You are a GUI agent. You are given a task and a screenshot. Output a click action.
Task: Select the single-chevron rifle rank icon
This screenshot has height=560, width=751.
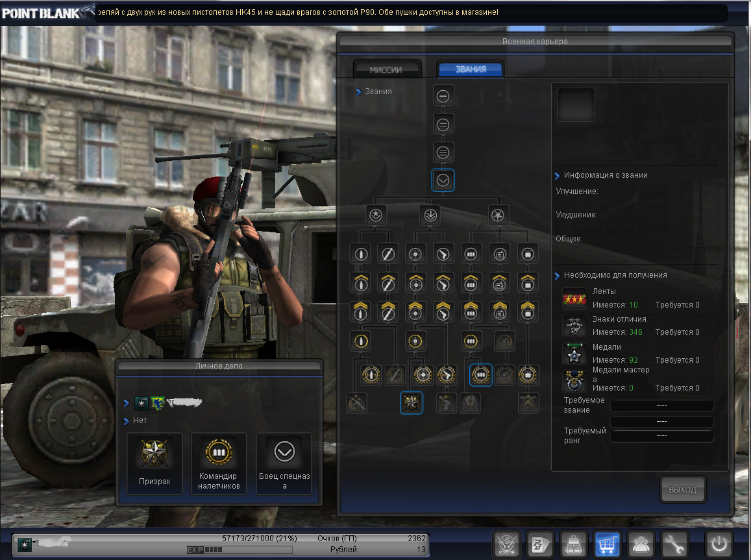tap(388, 284)
